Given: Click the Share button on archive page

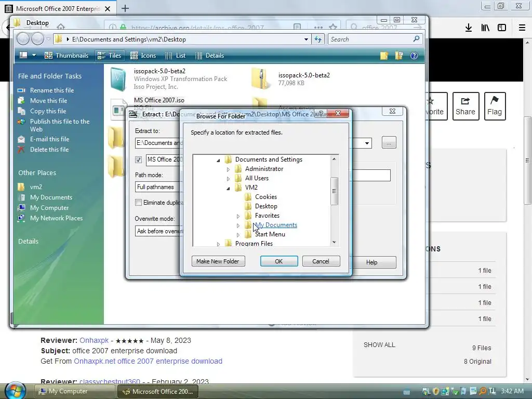Looking at the screenshot, I should click(x=465, y=106).
